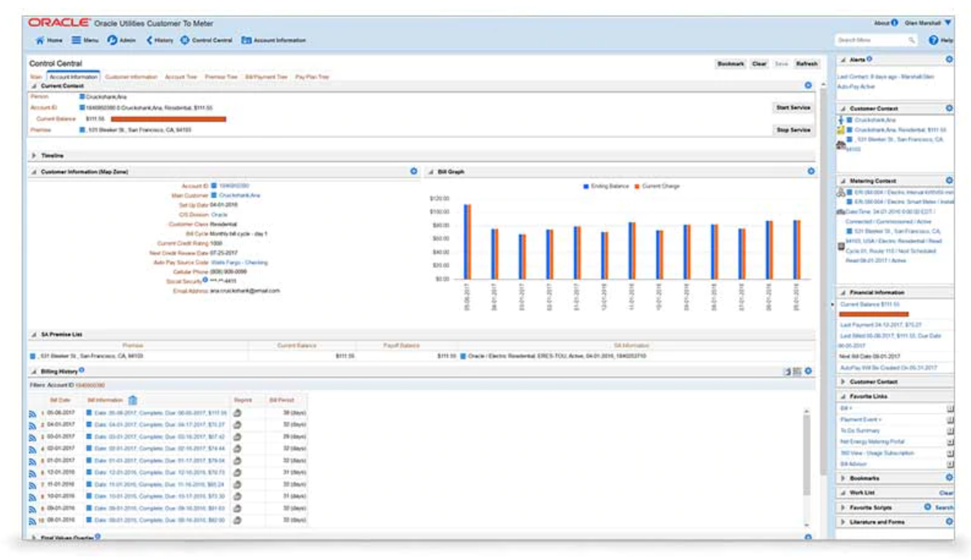Click the Stop Service button

coord(793,130)
